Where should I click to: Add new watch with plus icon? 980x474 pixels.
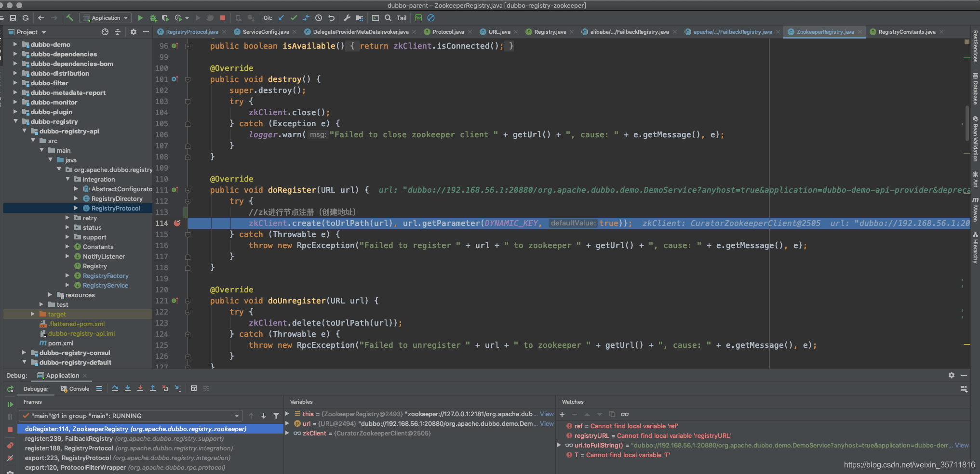(x=562, y=414)
